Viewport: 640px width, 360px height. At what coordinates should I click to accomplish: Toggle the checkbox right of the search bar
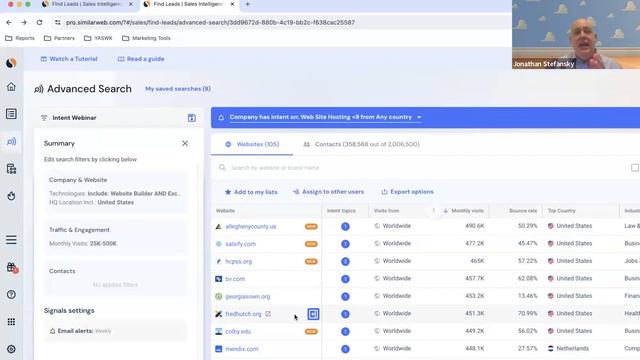635,168
